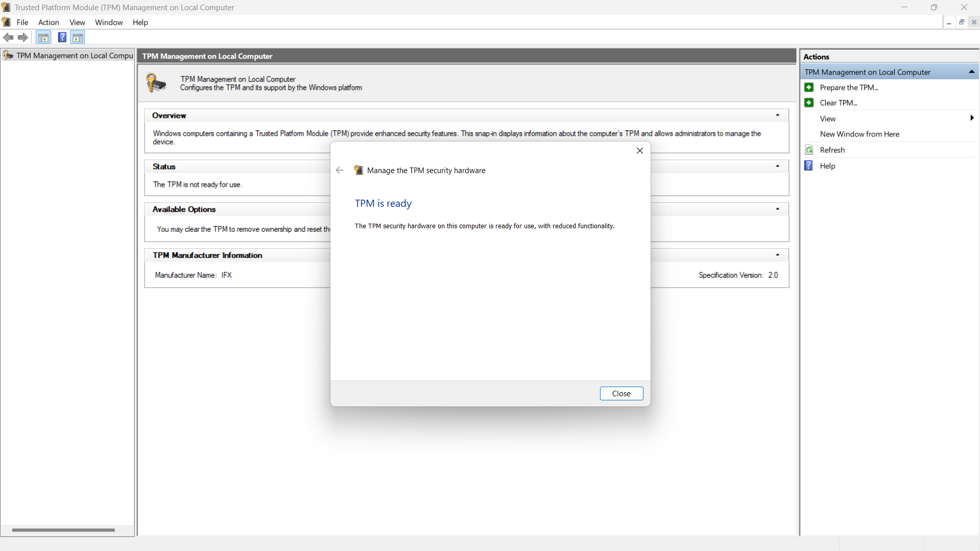
Task: Open the blue Help toolbar icon
Action: (62, 37)
